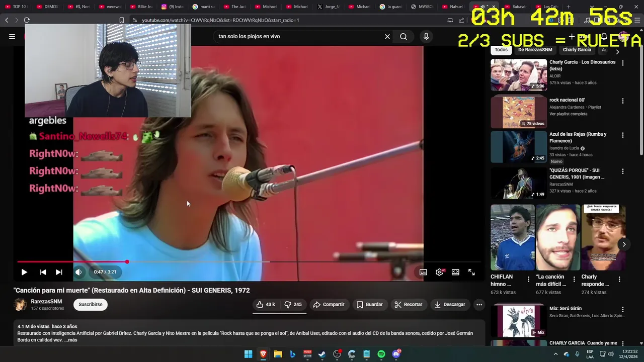Switch to the Jorge_M X browser tab
The image size is (644, 362).
328,7
